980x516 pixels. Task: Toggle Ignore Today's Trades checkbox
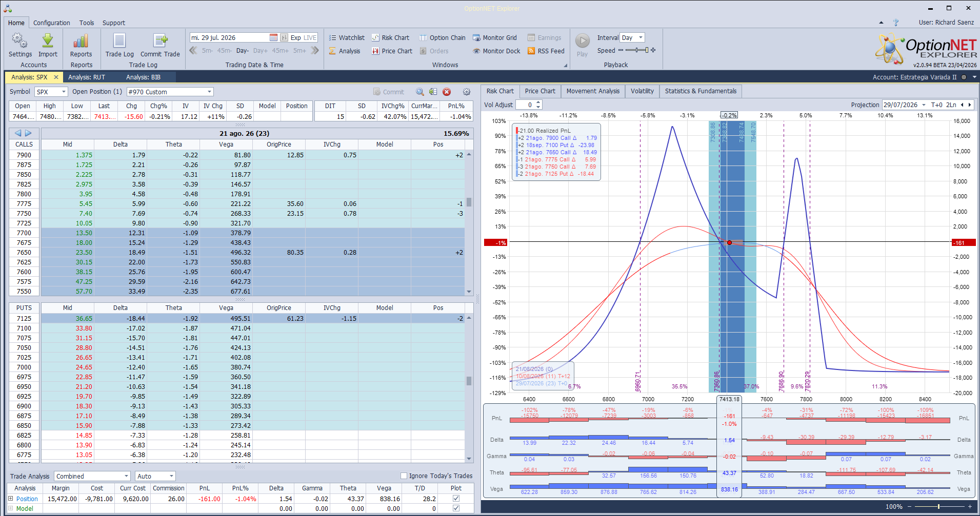(404, 476)
